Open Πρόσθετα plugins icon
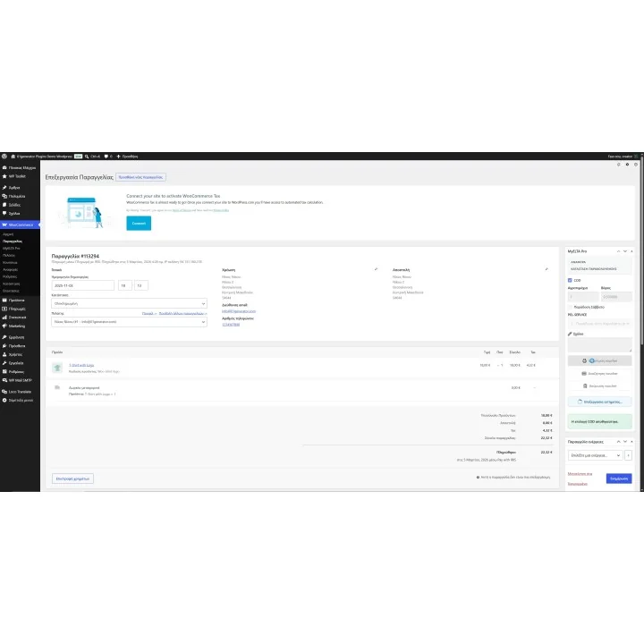Image resolution: width=644 pixels, height=644 pixels. [4, 346]
